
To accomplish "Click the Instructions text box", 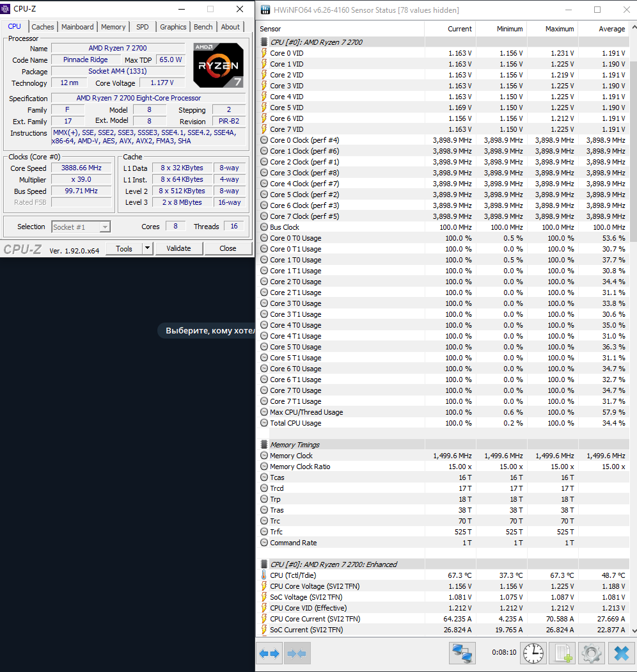I will 148,137.
